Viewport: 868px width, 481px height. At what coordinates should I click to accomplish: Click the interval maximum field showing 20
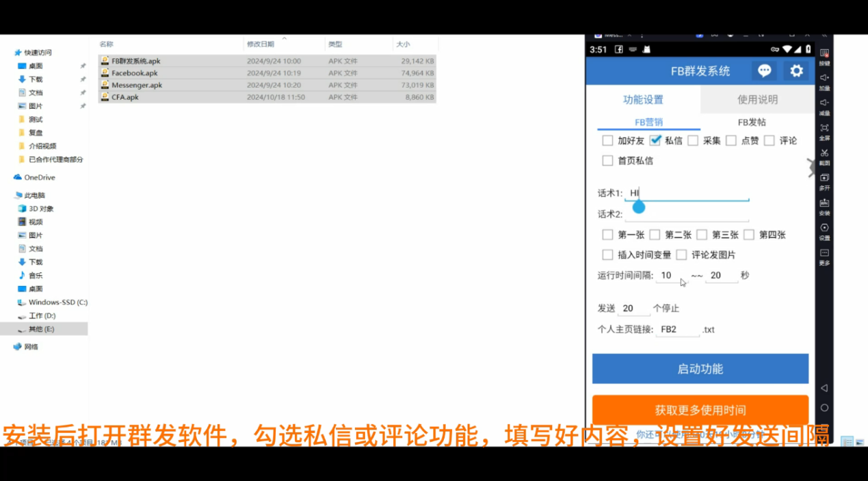point(722,275)
